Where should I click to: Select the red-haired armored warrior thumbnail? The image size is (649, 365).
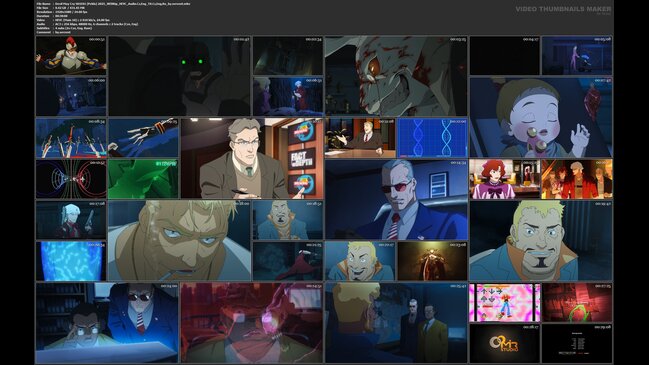point(71,55)
